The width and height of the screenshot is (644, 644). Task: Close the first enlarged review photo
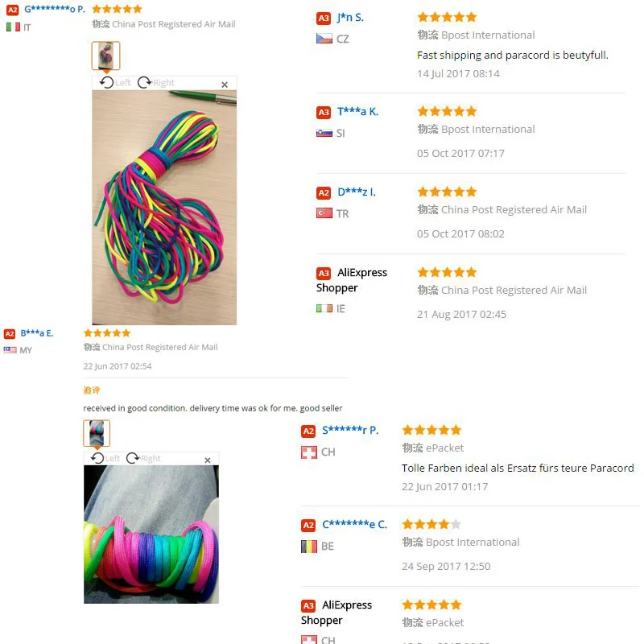(x=225, y=85)
